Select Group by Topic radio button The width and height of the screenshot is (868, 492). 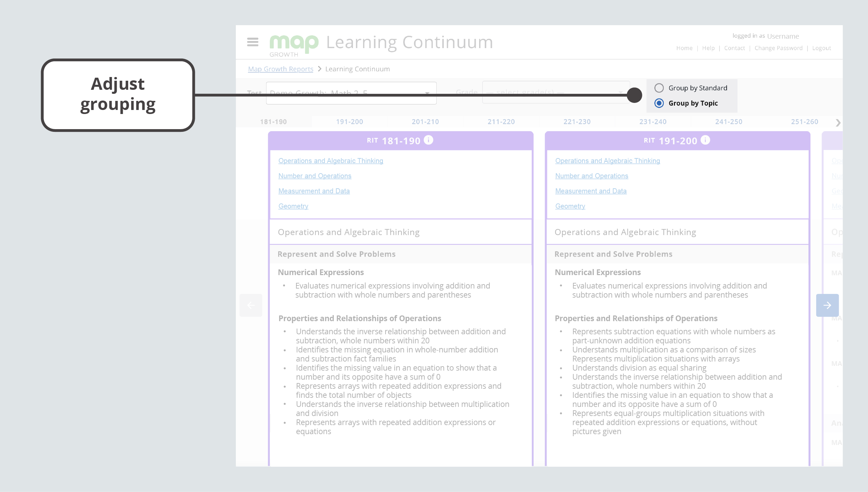(659, 103)
